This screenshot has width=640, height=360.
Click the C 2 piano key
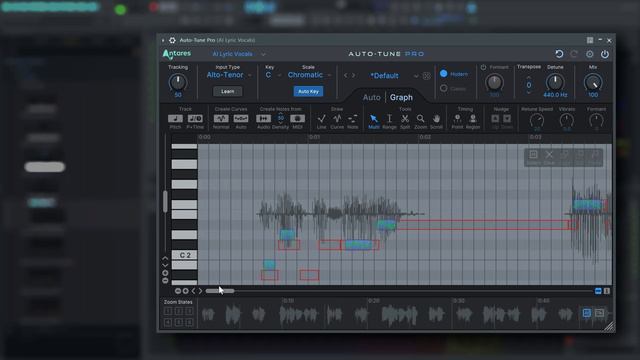point(184,255)
